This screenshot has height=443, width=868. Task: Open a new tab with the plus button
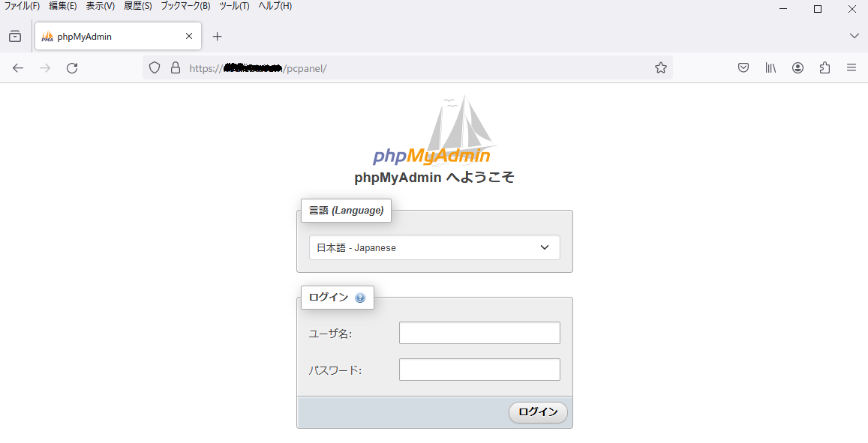point(218,37)
